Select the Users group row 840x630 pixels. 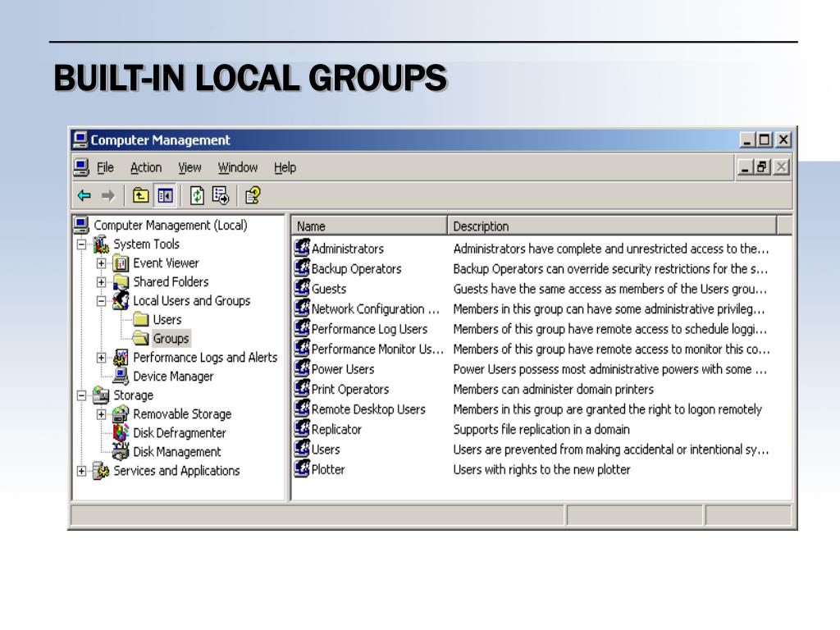(x=533, y=449)
